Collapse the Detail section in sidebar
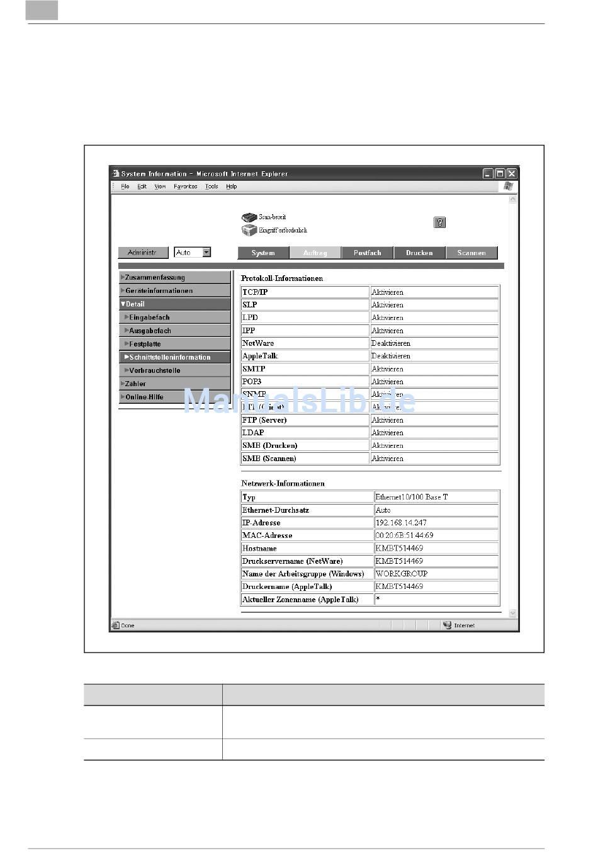Viewport: 598px width, 868px height. tap(175, 304)
